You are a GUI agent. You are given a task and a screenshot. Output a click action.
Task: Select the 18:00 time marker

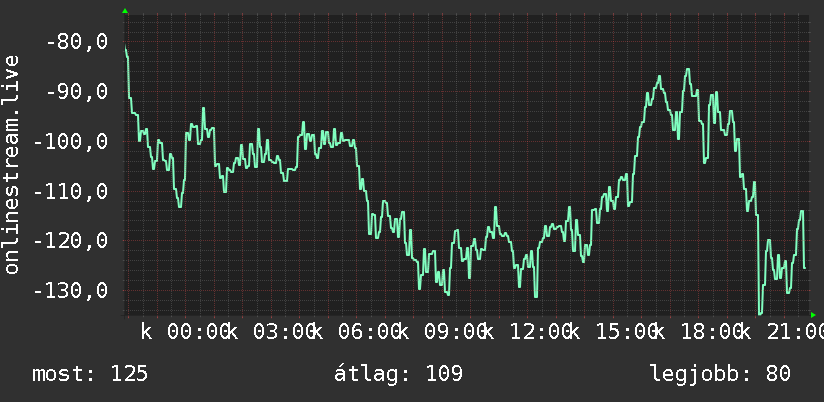pos(713,332)
